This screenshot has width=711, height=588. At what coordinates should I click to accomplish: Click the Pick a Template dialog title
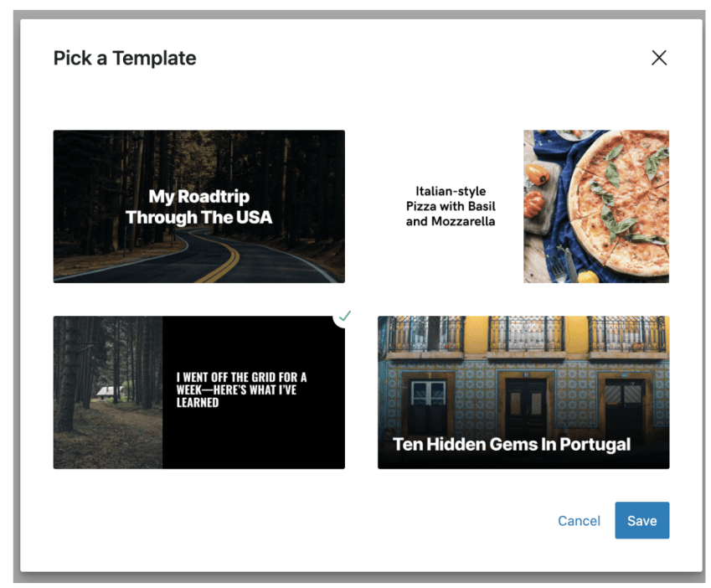(124, 58)
